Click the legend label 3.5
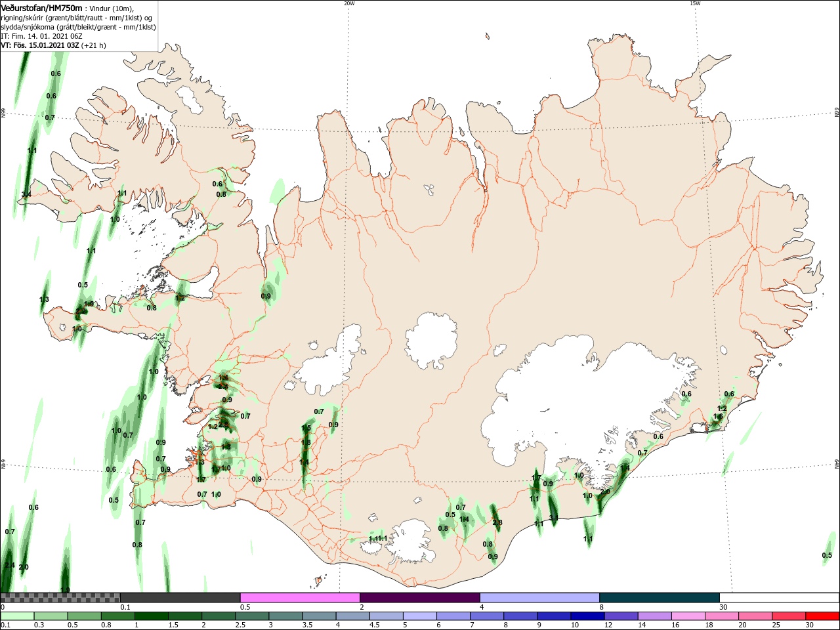The width and height of the screenshot is (840, 630). click(x=307, y=625)
